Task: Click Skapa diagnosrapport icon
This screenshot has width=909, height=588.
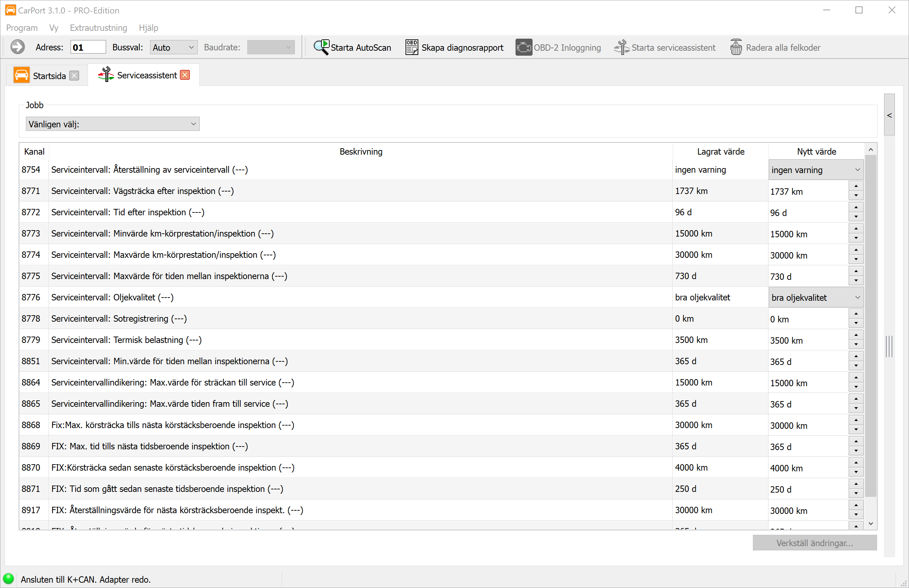Action: pyautogui.click(x=411, y=48)
